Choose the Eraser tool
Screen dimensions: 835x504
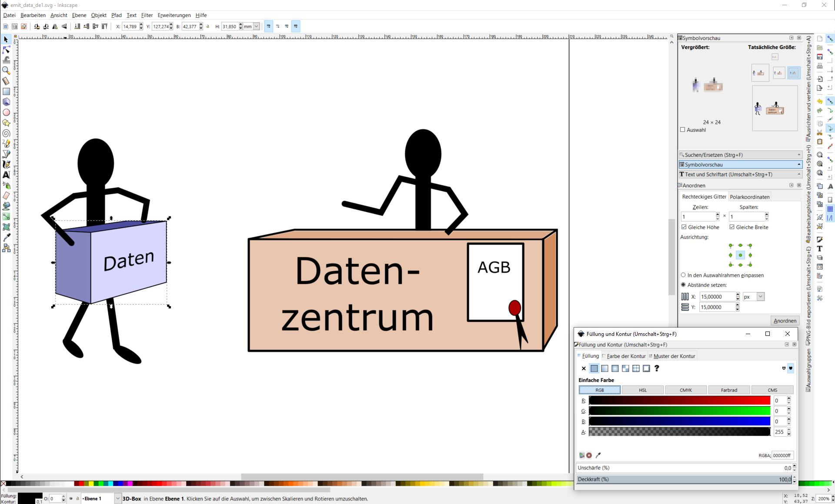click(x=6, y=196)
